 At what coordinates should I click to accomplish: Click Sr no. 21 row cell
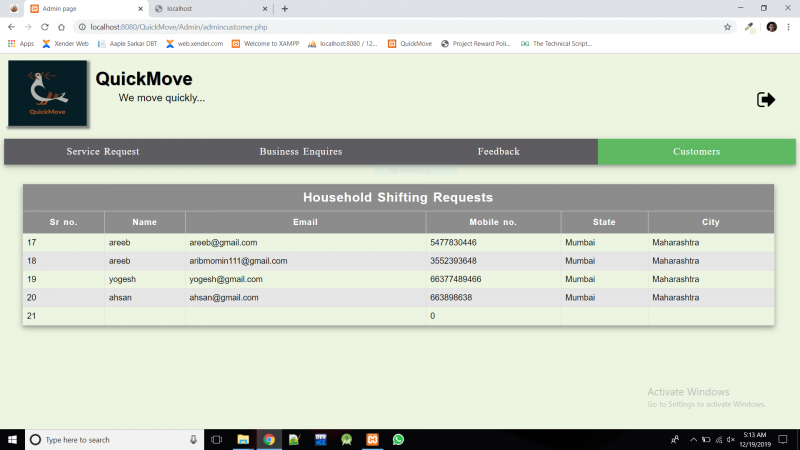pos(63,316)
